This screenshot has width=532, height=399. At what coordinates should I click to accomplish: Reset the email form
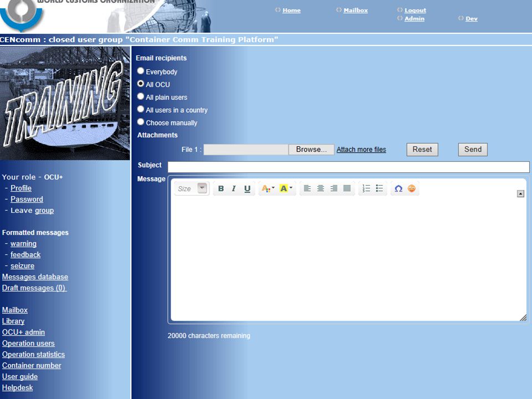click(422, 150)
